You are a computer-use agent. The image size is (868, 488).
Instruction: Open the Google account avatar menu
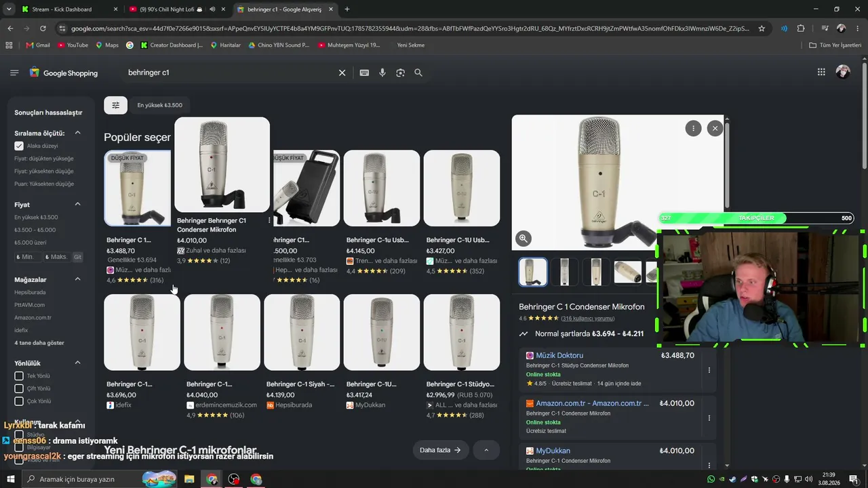pyautogui.click(x=843, y=72)
